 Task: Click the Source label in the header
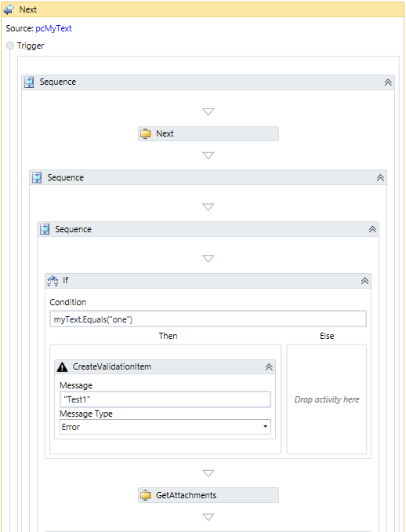click(20, 28)
